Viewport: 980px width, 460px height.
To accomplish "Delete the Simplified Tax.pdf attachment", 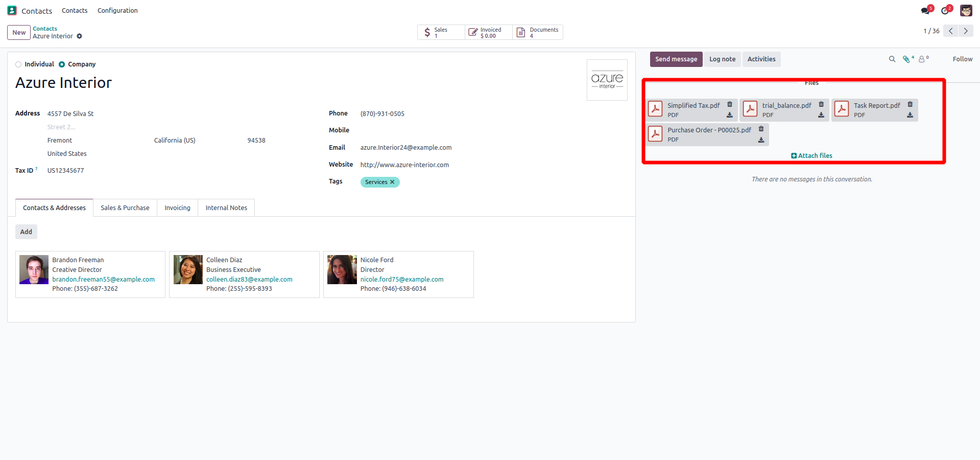I will click(x=730, y=104).
